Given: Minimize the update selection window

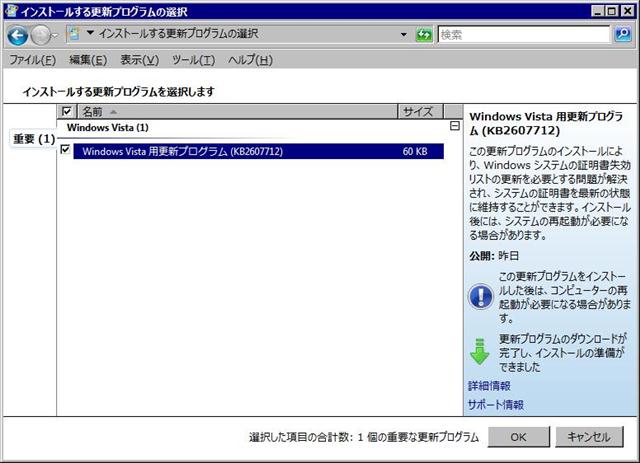Looking at the screenshot, I should 598,11.
